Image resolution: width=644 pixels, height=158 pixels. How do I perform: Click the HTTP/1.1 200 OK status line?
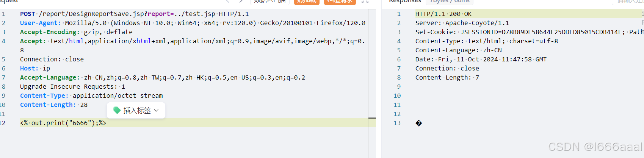click(443, 14)
